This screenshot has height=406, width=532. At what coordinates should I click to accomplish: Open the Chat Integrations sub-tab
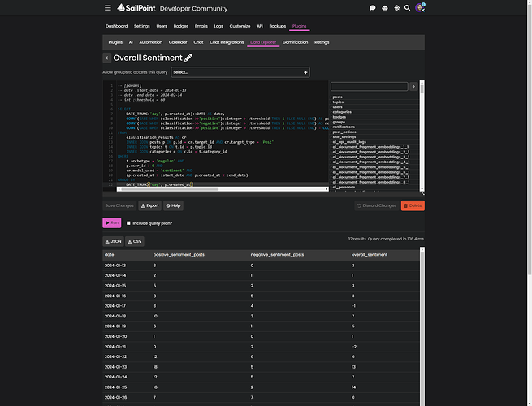tap(227, 42)
